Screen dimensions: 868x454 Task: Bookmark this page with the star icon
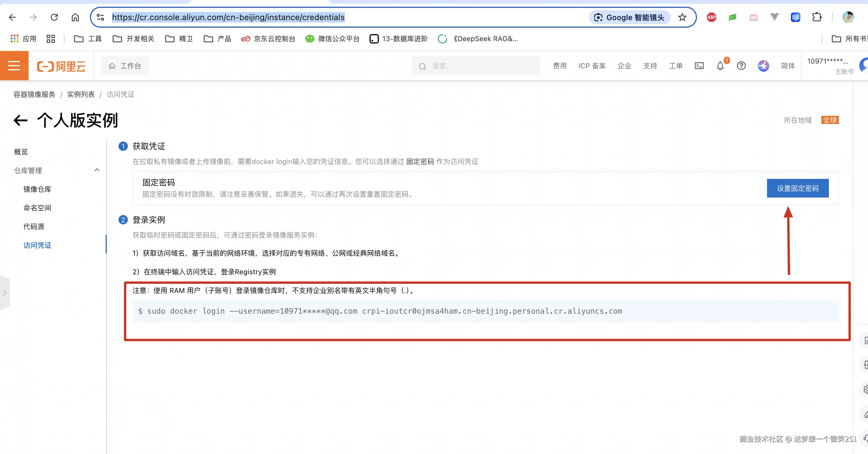point(682,17)
